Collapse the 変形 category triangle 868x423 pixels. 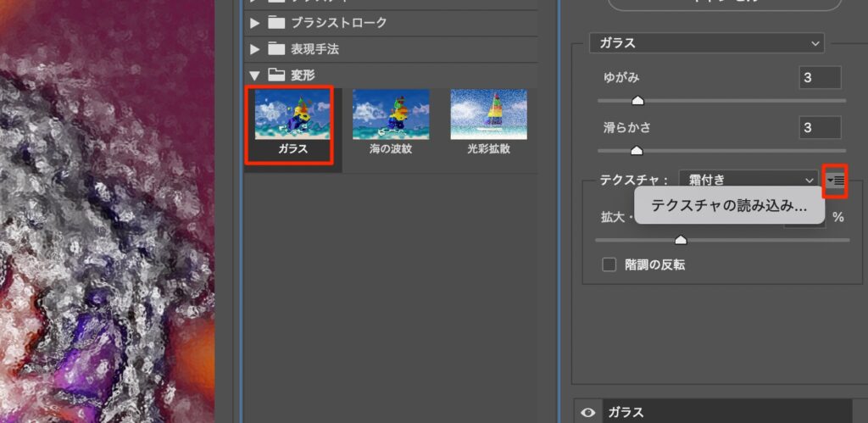coord(254,75)
